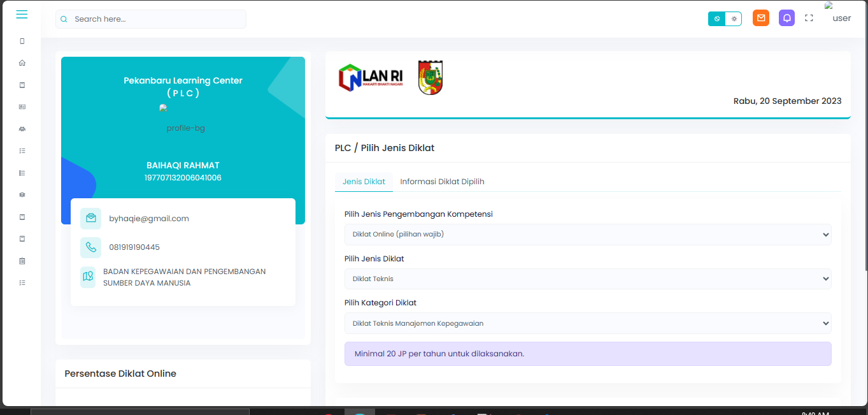The height and width of the screenshot is (415, 868).
Task: Switch to Informasi Diklat Dipilih tab
Action: [x=442, y=182]
